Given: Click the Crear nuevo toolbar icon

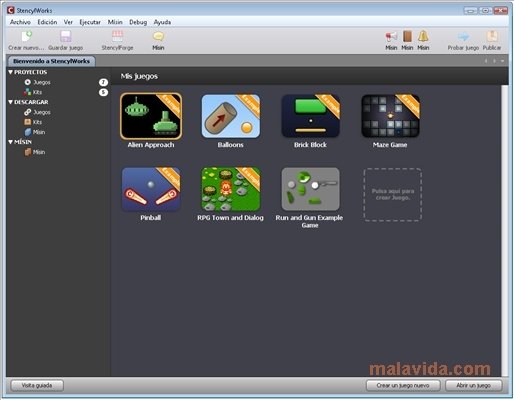Looking at the screenshot, I should click(26, 36).
